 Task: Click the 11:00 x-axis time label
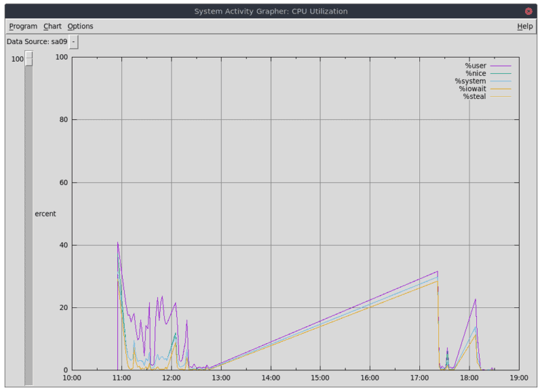pos(122,378)
